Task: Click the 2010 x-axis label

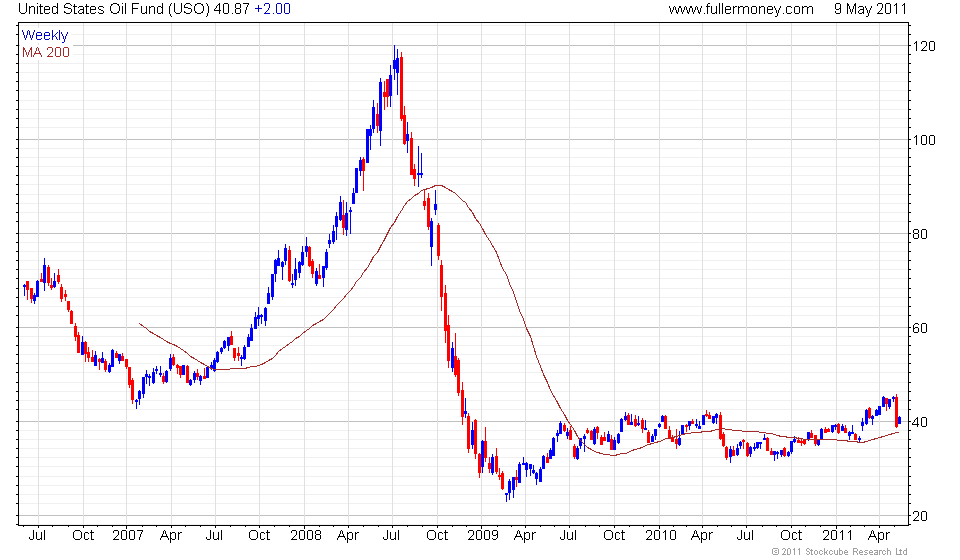Action: pos(660,536)
